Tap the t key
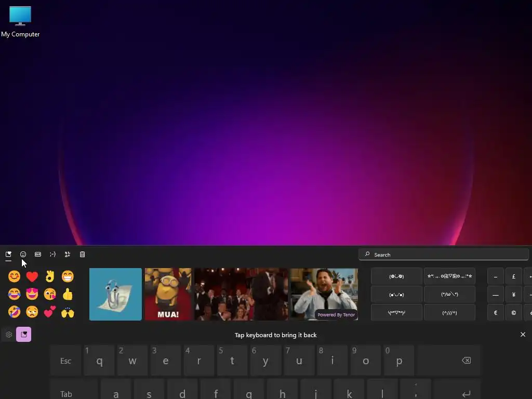The image size is (532, 399). 232,361
